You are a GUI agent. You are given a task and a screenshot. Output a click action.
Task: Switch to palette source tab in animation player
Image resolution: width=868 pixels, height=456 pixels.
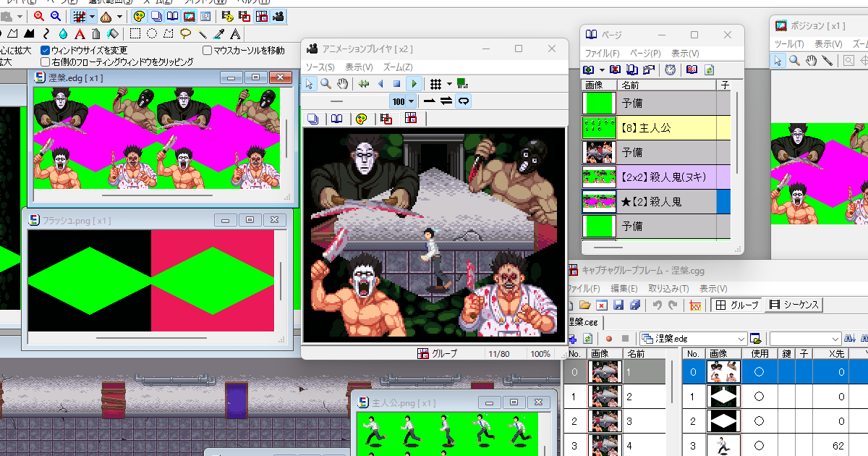(x=361, y=119)
